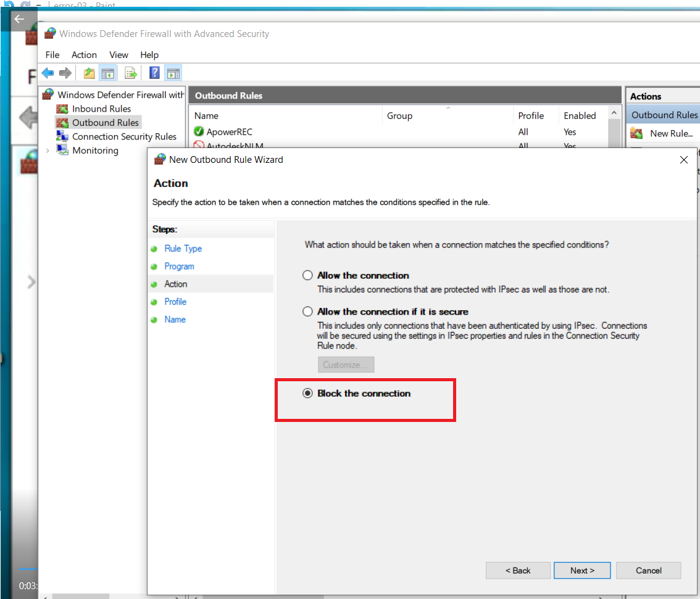Click the green check icon beside ApowerREC

coord(199,131)
